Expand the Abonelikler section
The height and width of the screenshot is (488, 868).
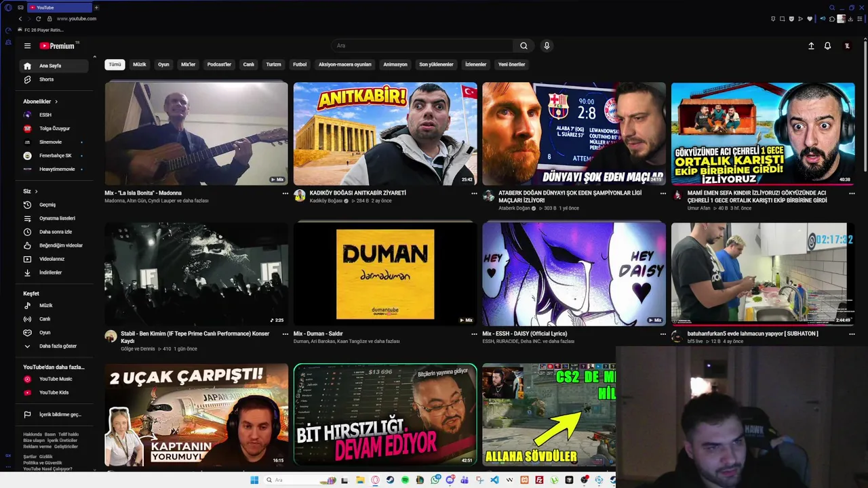(x=41, y=102)
